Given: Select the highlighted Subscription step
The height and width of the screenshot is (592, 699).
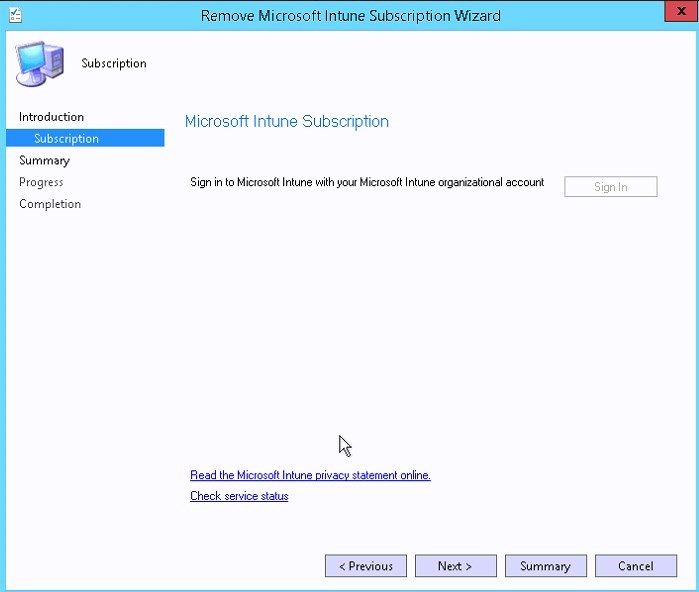Looking at the screenshot, I should click(85, 138).
